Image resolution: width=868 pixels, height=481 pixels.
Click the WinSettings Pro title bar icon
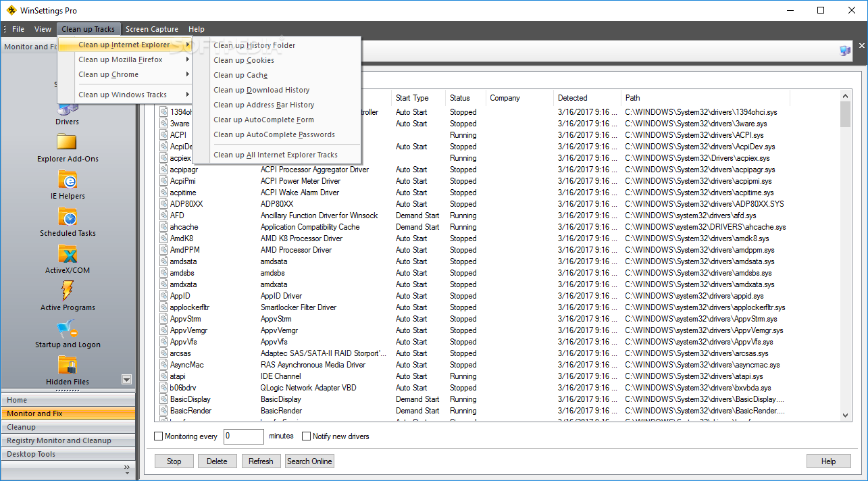tap(11, 10)
